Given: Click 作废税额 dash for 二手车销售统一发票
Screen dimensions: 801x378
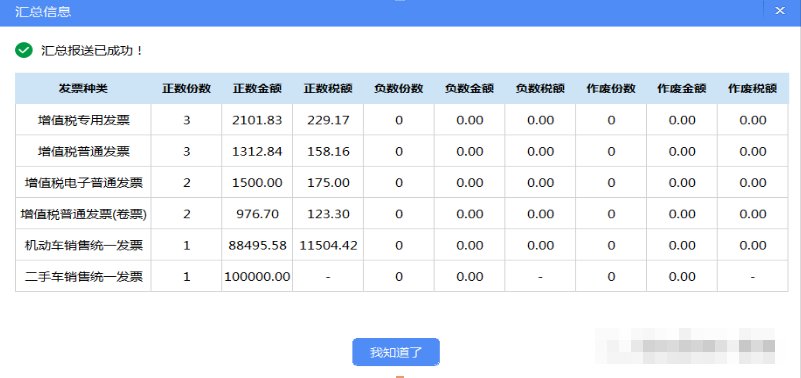Looking at the screenshot, I should 752,277.
